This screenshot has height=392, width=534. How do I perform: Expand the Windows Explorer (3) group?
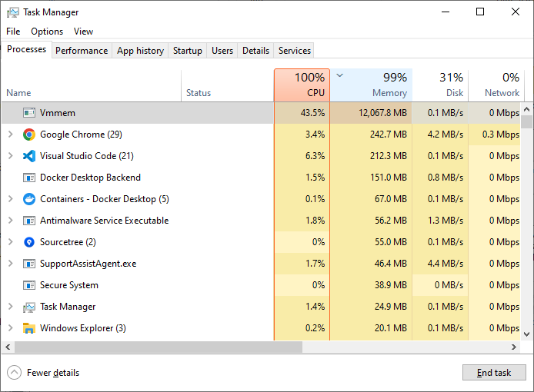click(11, 328)
